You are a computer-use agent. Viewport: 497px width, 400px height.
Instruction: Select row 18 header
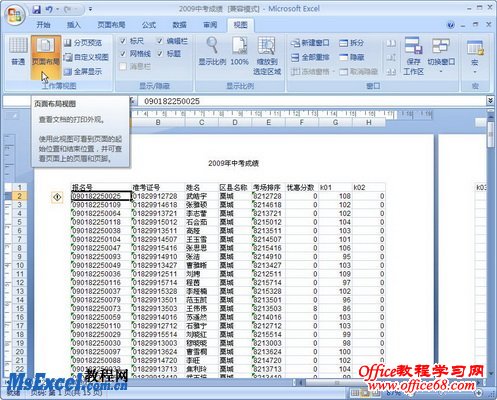click(x=20, y=334)
